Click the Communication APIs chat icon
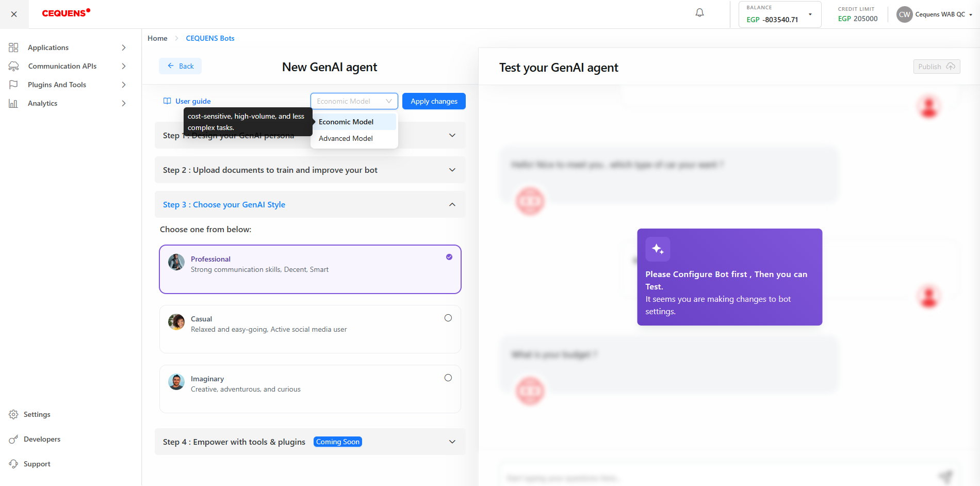Screen dimensions: 980x486 (x=13, y=66)
